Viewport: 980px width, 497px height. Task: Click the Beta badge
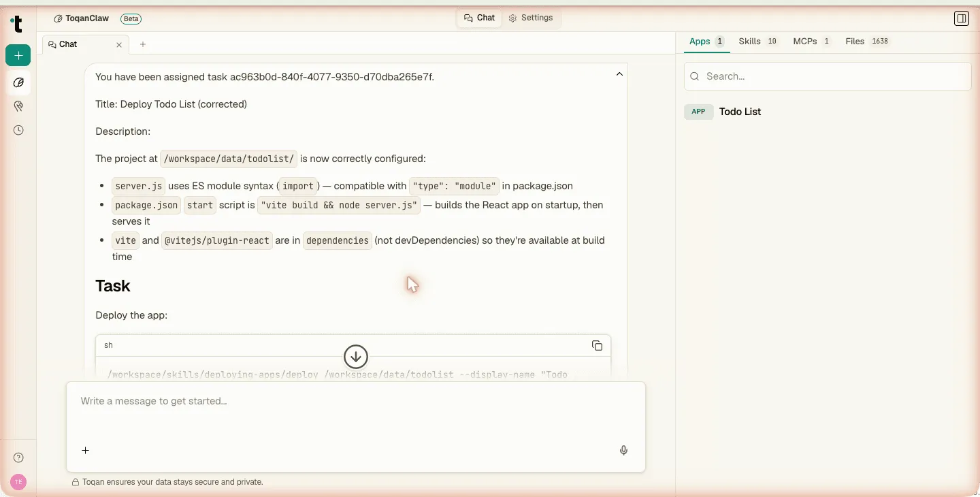[131, 19]
